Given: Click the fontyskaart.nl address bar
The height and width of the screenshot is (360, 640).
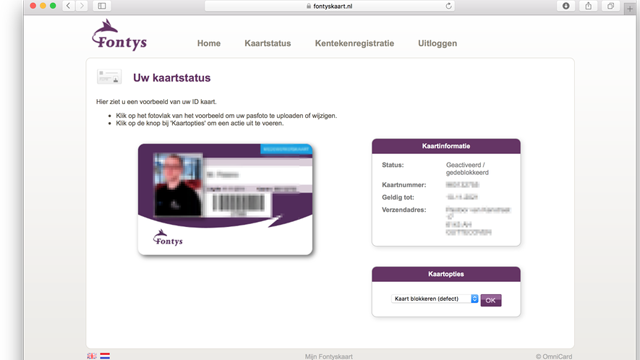Looking at the screenshot, I should [x=329, y=6].
